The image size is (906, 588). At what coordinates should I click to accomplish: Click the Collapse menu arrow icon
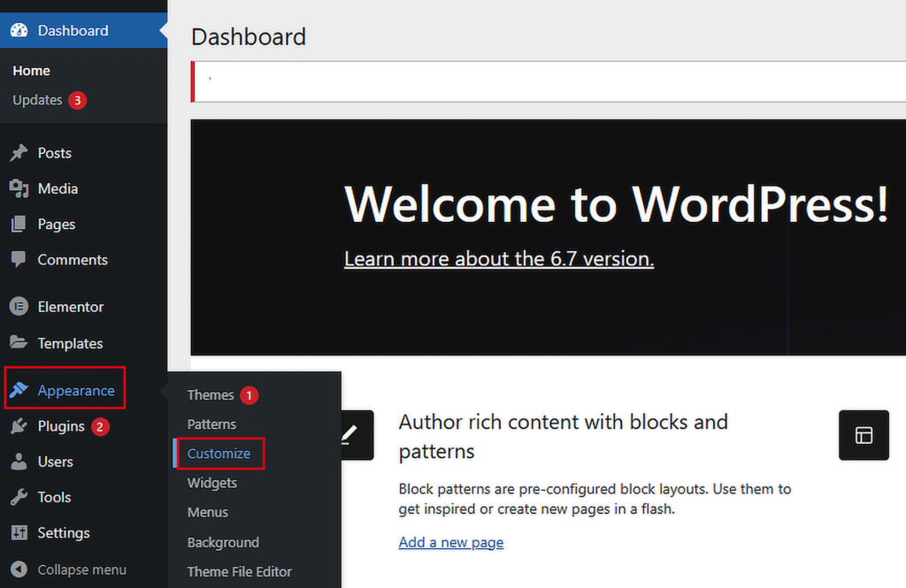coord(19,569)
